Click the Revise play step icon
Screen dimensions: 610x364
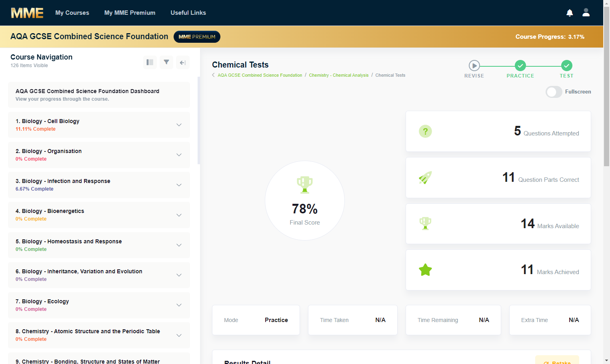point(474,66)
